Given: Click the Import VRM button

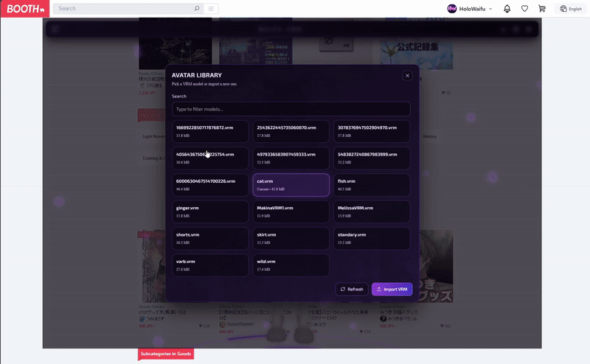Looking at the screenshot, I should [x=392, y=289].
